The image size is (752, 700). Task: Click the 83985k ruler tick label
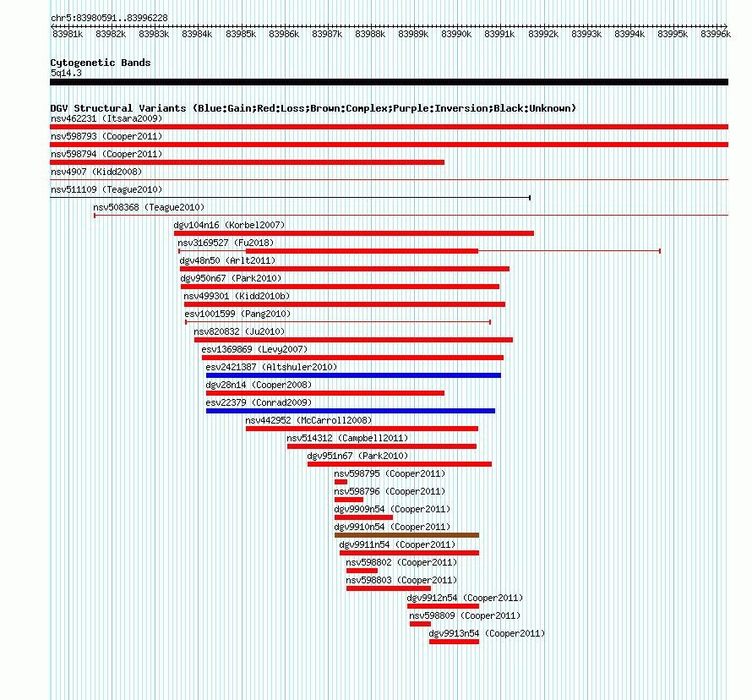tap(241, 34)
